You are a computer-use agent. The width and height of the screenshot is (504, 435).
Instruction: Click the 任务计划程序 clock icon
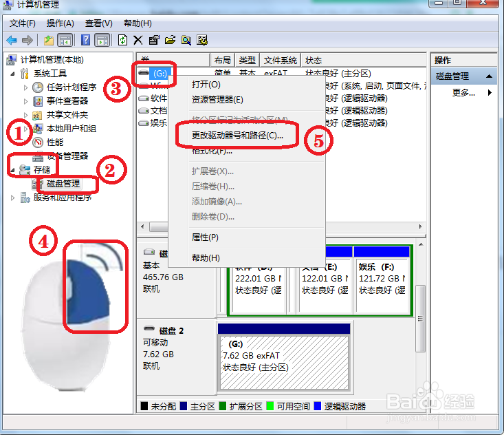[38, 87]
